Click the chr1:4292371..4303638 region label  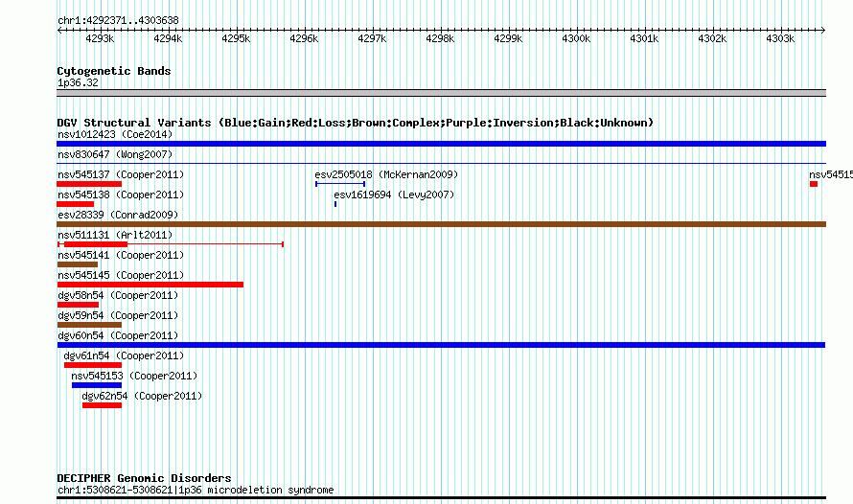pyautogui.click(x=118, y=20)
